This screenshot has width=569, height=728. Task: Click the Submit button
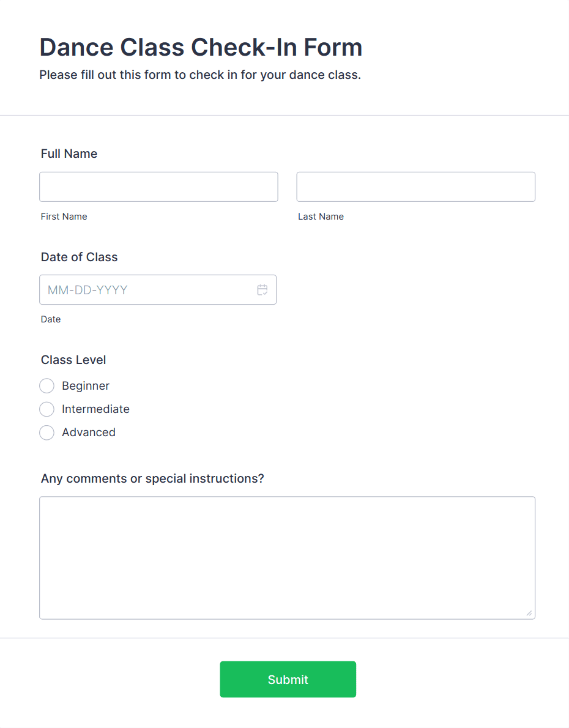[x=288, y=679]
